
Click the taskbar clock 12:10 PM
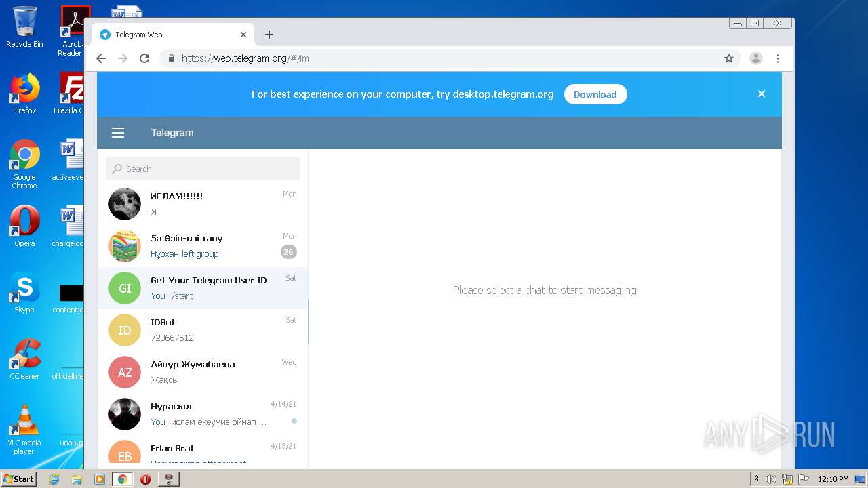(x=833, y=479)
